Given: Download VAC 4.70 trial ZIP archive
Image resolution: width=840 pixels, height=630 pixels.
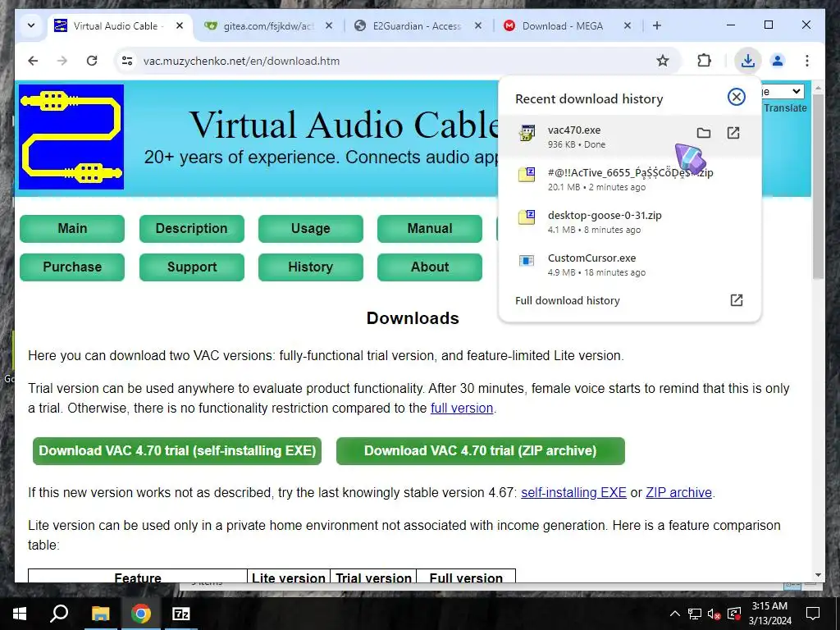Looking at the screenshot, I should [x=481, y=450].
